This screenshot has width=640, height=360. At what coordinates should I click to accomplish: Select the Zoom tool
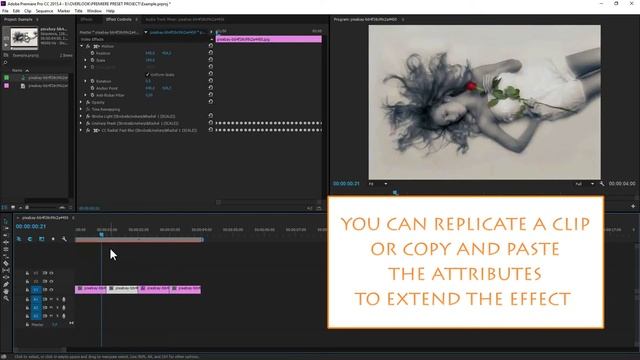pos(6,298)
